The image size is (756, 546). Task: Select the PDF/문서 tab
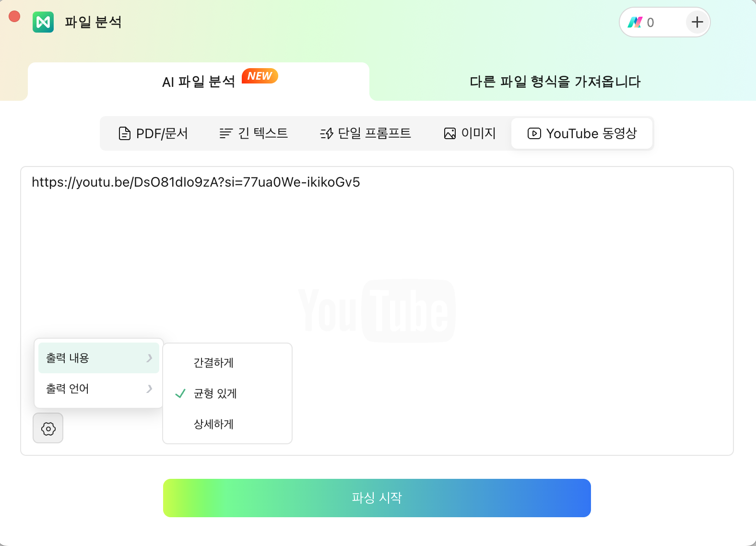pyautogui.click(x=153, y=133)
